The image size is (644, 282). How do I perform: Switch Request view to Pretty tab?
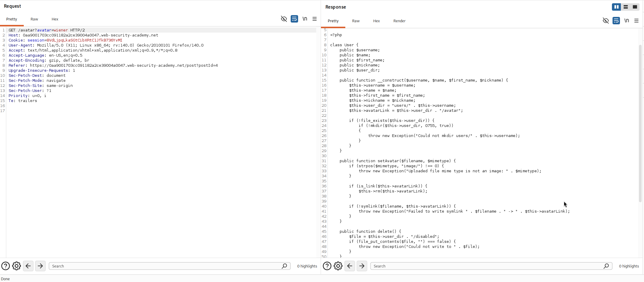[12, 19]
